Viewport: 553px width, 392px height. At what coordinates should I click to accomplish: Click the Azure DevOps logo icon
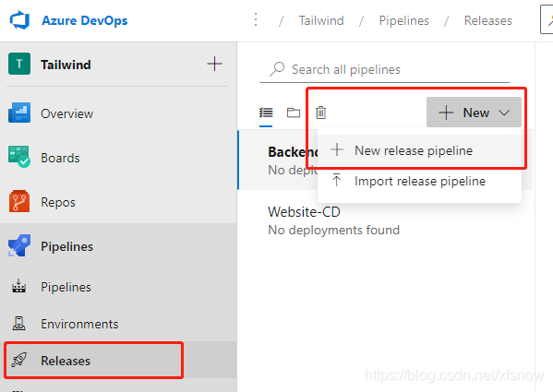19,20
